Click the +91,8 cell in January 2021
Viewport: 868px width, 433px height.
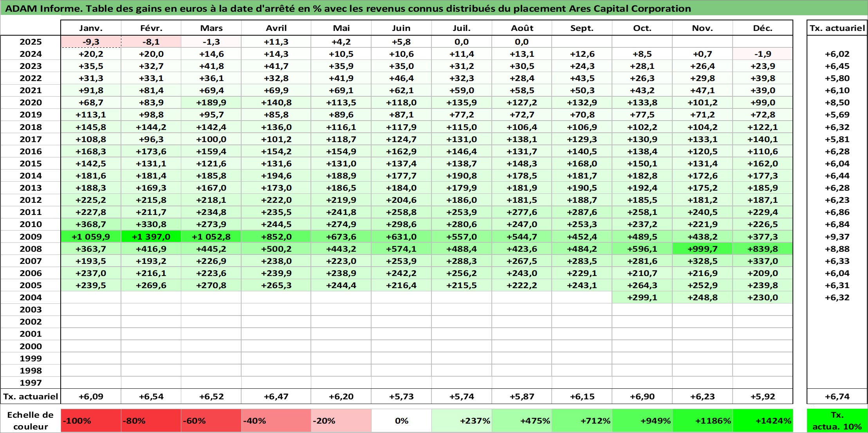(91, 90)
